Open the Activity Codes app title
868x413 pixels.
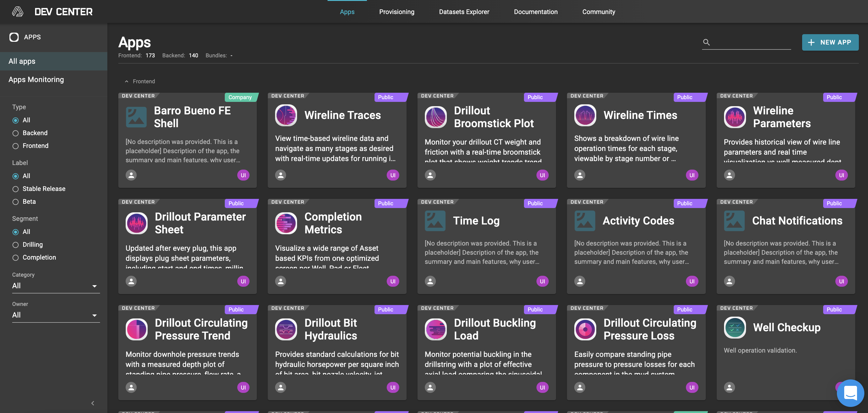[x=638, y=221]
